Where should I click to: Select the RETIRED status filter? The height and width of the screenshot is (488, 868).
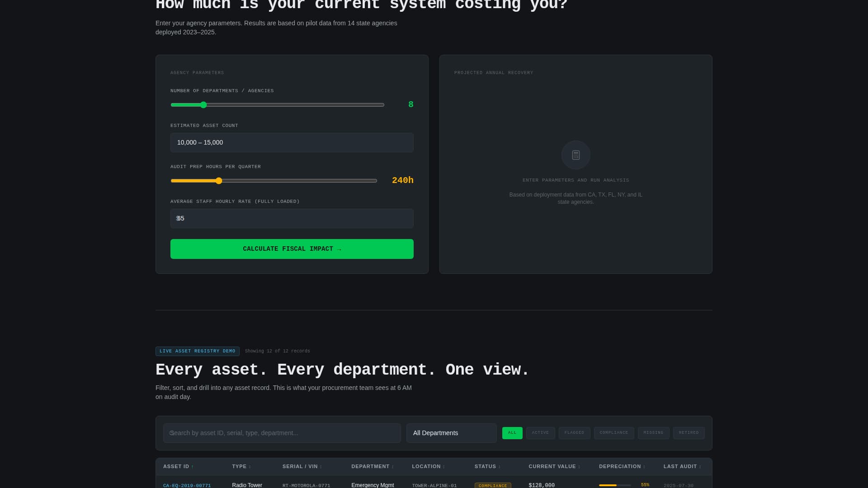[689, 433]
